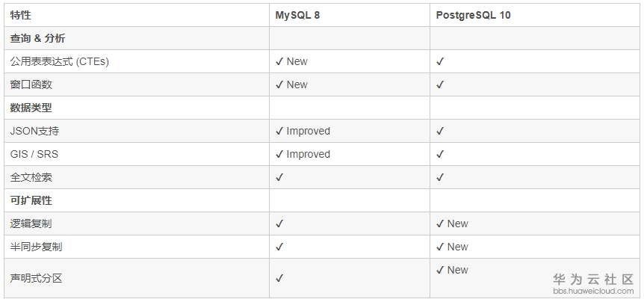This screenshot has height=302, width=644.
Task: Select the "全文检索" row label
Action: coord(31,177)
